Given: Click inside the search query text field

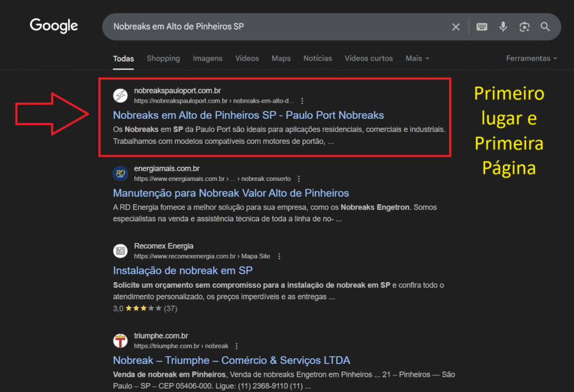Looking at the screenshot, I should click(275, 27).
